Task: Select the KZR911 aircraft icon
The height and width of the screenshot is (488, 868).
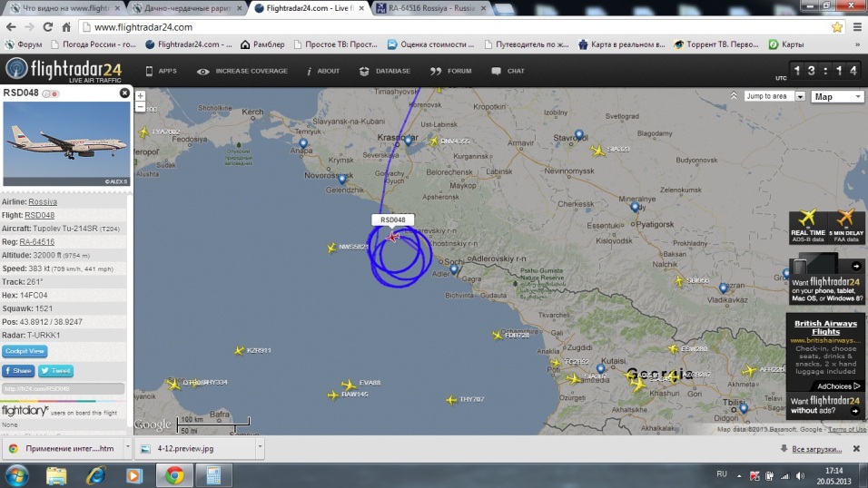Action: click(239, 350)
